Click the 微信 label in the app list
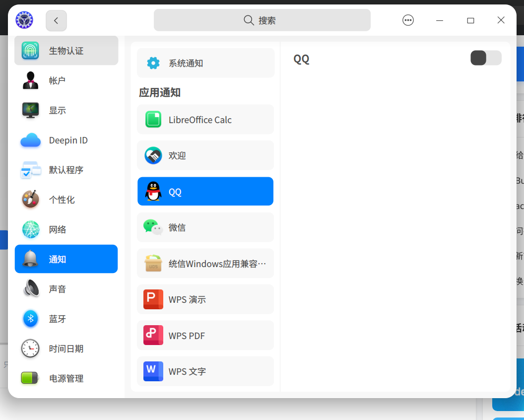Image resolution: width=524 pixels, height=420 pixels. 177,228
